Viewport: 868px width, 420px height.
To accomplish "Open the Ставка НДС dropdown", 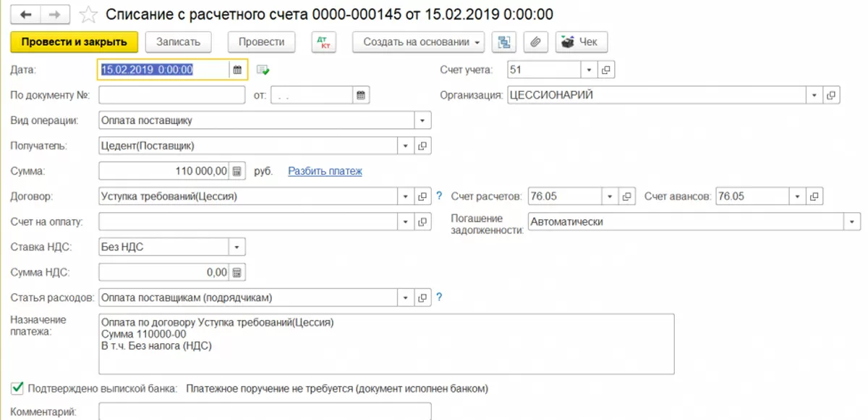I will coord(237,247).
